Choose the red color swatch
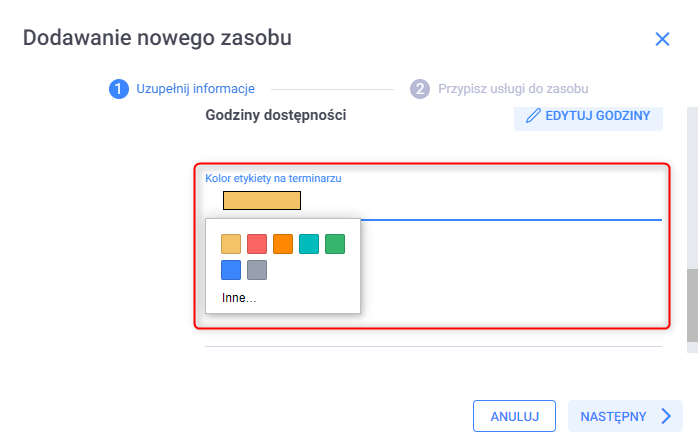698x447 pixels. coord(257,243)
